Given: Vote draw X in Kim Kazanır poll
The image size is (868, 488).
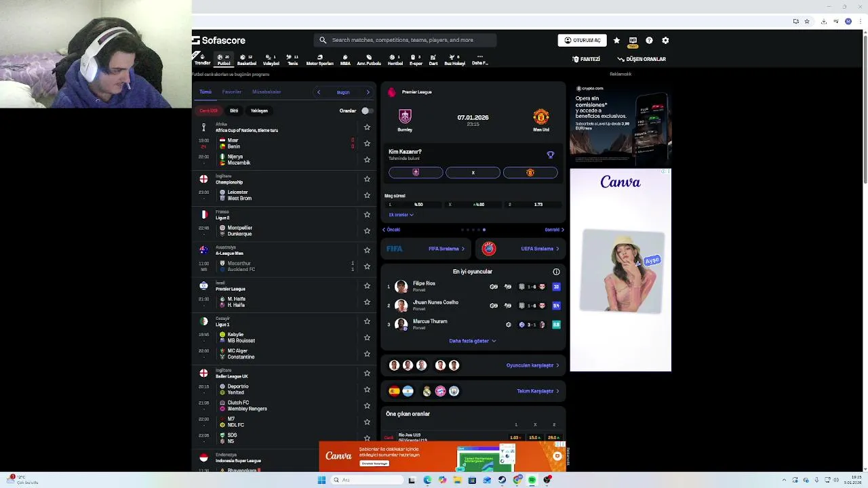Looking at the screenshot, I should coord(473,173).
